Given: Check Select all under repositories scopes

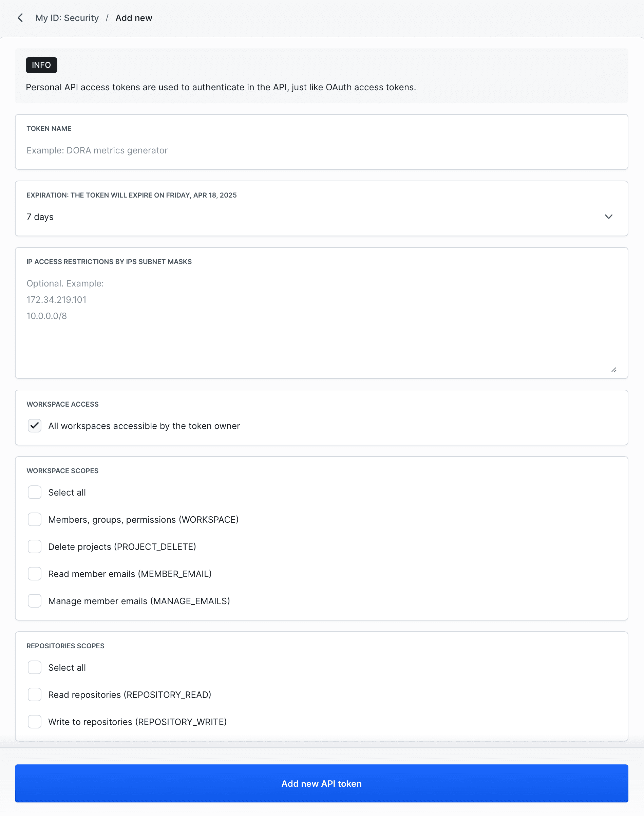Looking at the screenshot, I should (x=34, y=667).
